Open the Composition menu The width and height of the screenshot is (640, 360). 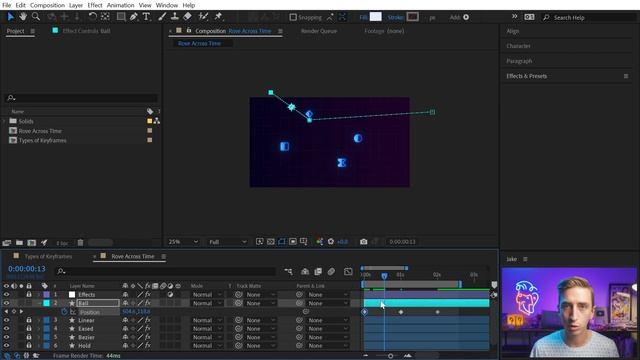tap(47, 5)
